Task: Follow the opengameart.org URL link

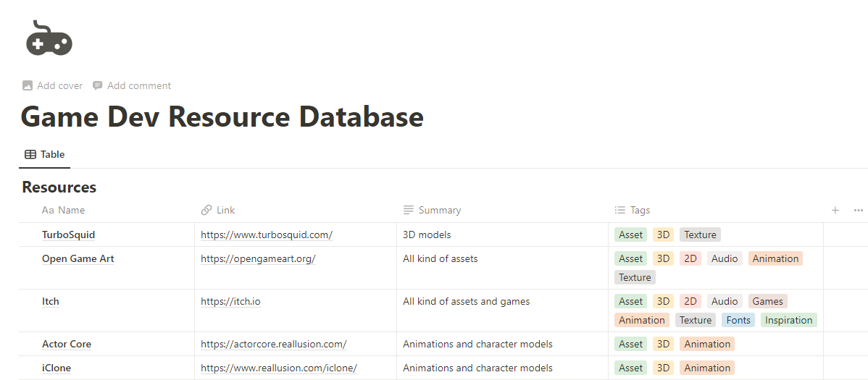Action: [x=259, y=259]
